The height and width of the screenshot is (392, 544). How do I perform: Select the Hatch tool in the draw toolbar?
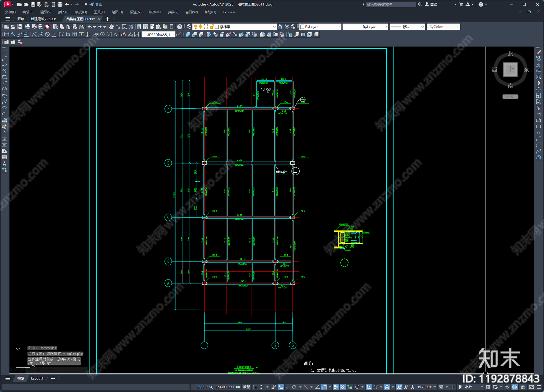(x=4, y=139)
